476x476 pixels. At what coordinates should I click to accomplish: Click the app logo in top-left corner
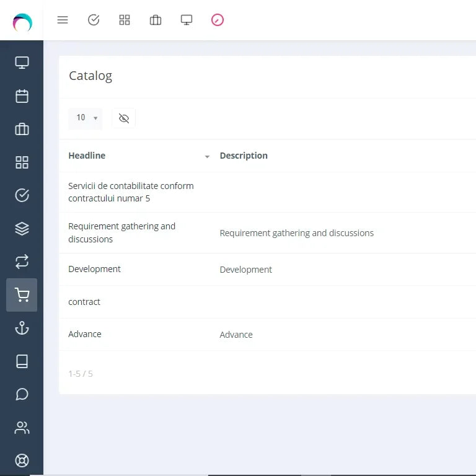(22, 22)
